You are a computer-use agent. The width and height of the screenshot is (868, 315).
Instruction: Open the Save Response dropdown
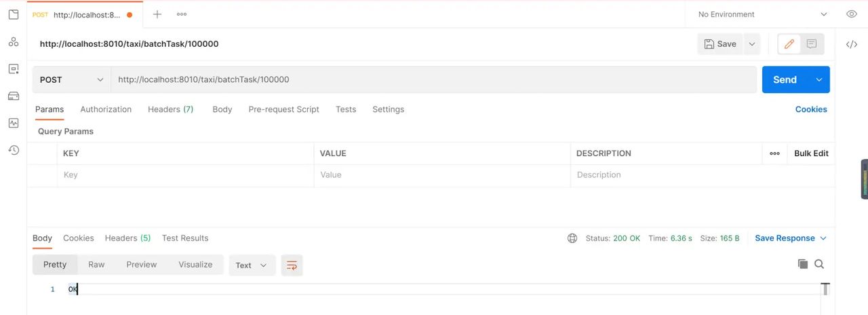(791, 238)
